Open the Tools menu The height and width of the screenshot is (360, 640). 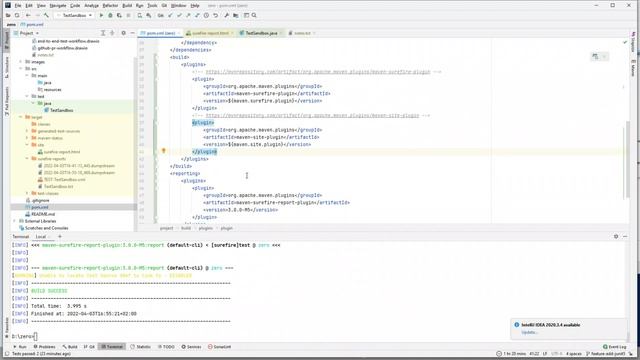point(152,6)
